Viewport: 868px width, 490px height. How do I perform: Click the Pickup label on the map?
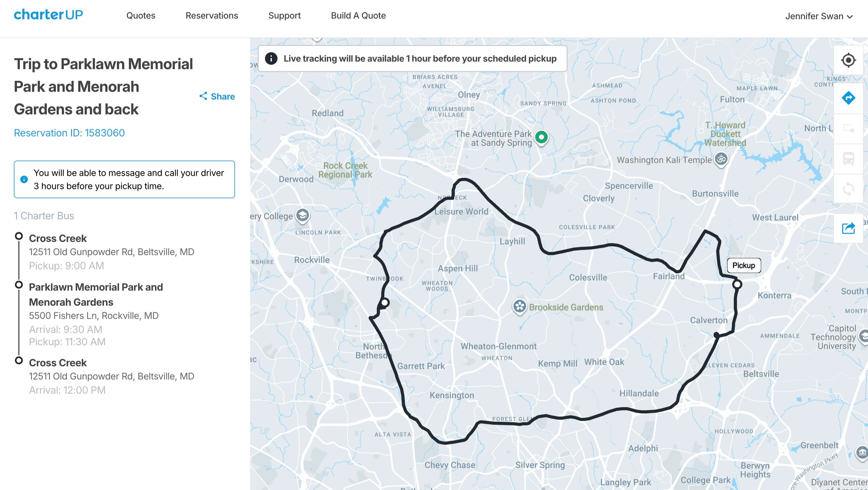(x=744, y=265)
